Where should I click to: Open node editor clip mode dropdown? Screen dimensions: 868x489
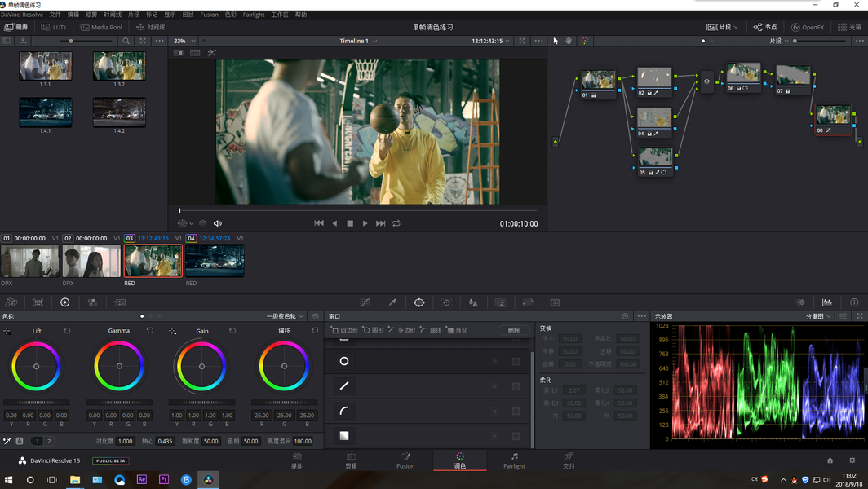779,41
